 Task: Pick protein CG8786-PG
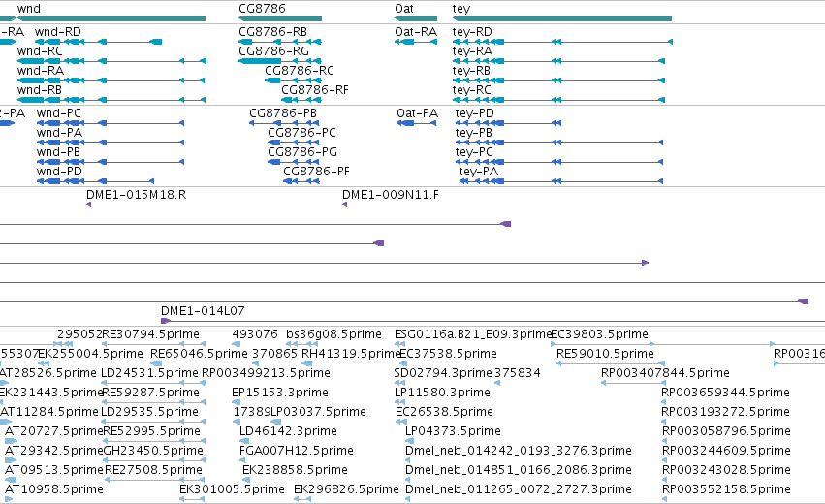pos(302,152)
